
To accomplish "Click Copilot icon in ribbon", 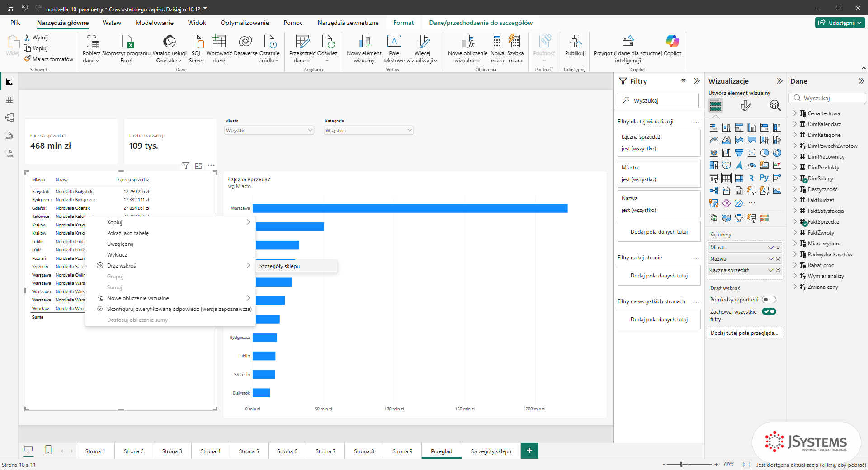I will click(672, 46).
